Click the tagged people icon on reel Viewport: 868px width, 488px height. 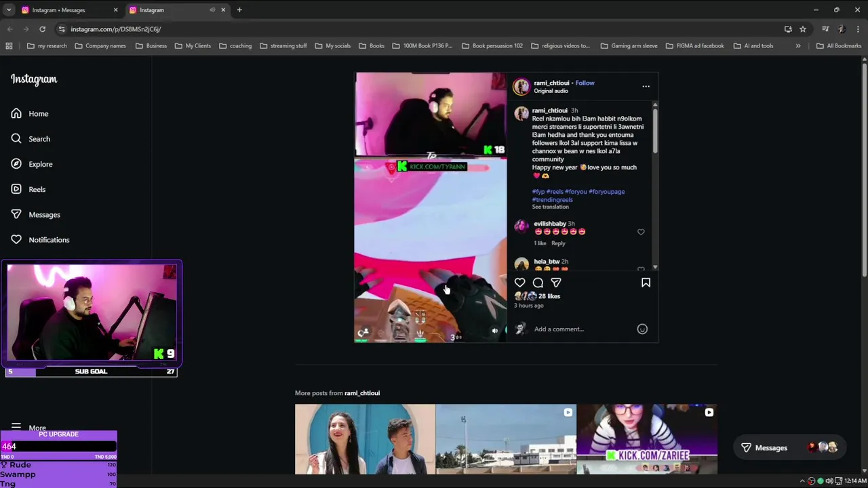pos(363,332)
